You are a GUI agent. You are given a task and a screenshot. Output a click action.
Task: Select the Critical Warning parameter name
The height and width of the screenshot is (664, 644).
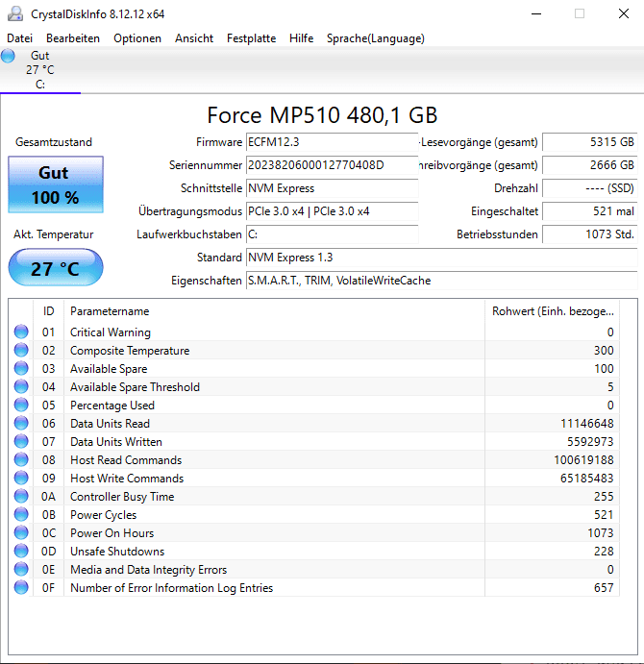(x=111, y=332)
